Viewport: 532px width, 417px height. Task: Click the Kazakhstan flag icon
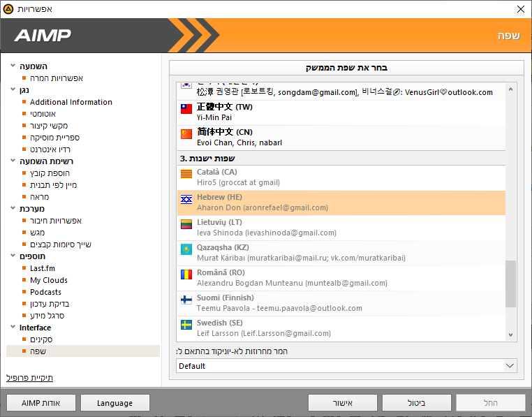click(x=186, y=249)
